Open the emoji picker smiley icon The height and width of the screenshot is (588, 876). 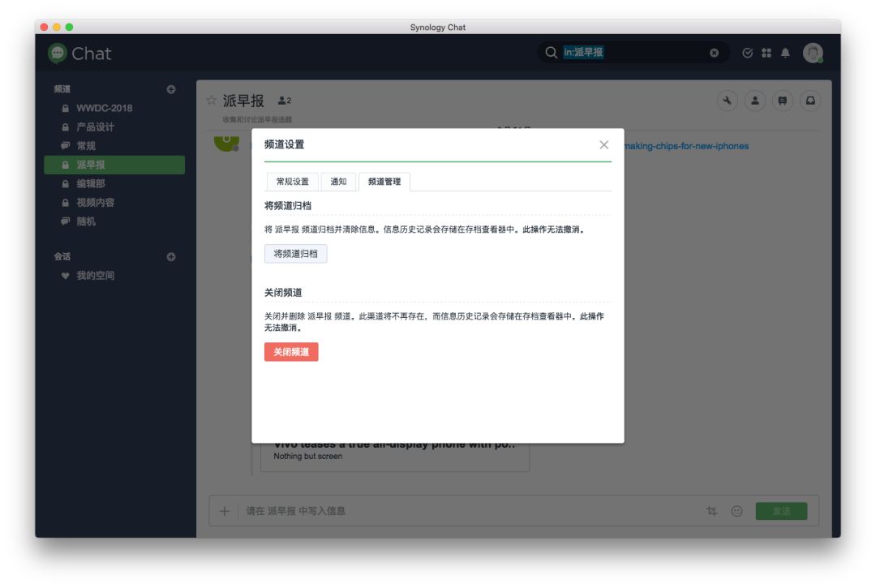click(x=736, y=511)
